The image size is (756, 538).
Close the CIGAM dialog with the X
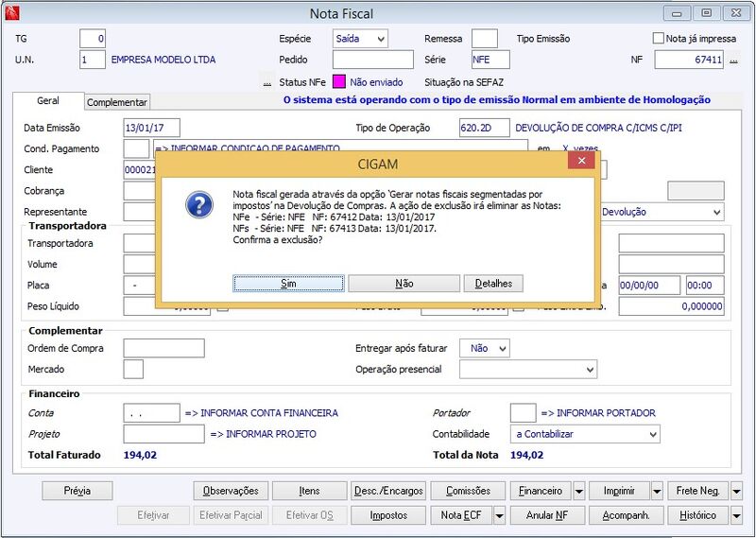pos(581,161)
